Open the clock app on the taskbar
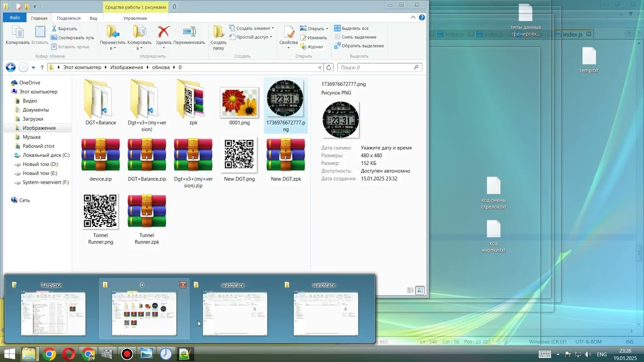The height and width of the screenshot is (362, 644). coord(166,354)
